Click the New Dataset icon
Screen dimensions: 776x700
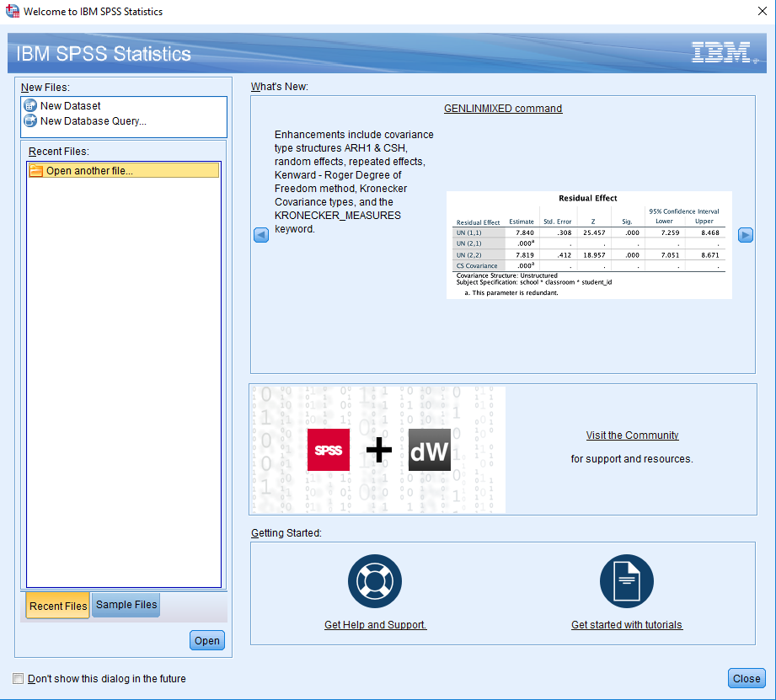tap(30, 105)
